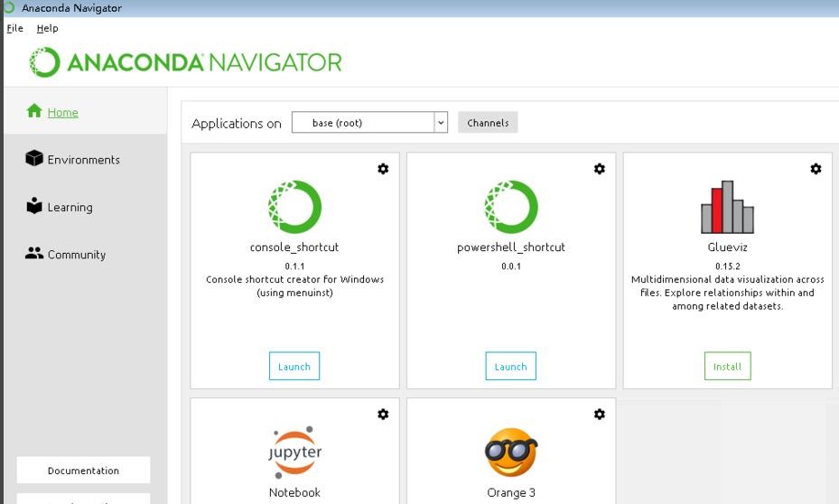Open the Community section
The width and height of the screenshot is (839, 504).
(76, 255)
